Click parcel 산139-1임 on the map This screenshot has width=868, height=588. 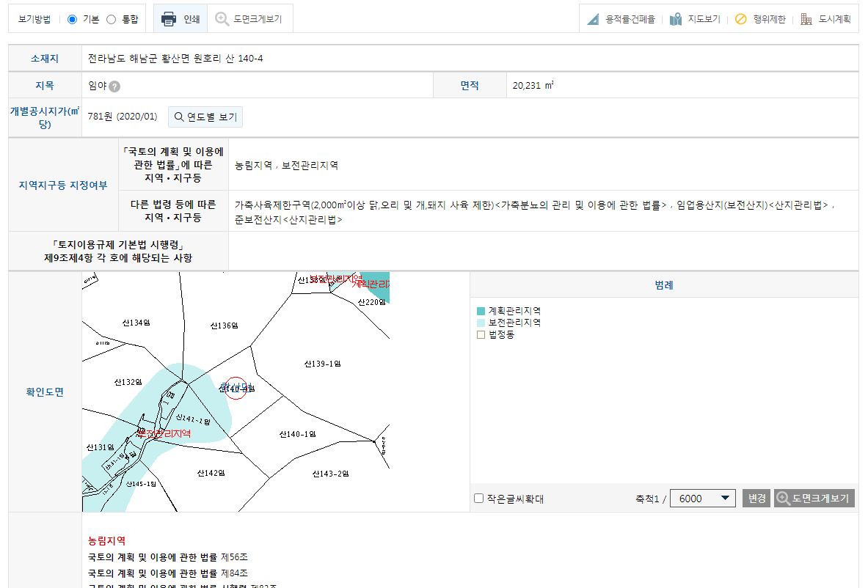pos(322,364)
